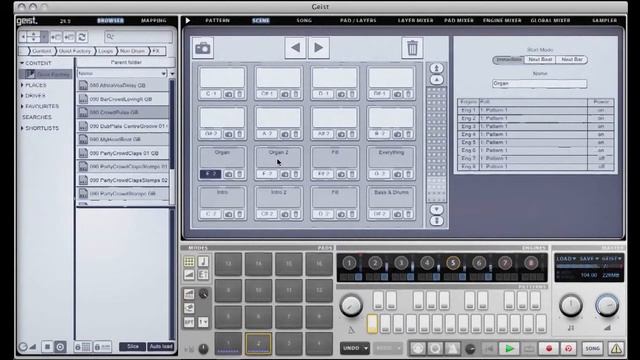Click the Parent folder button
Viewport: 640px width, 360px height.
point(126,62)
